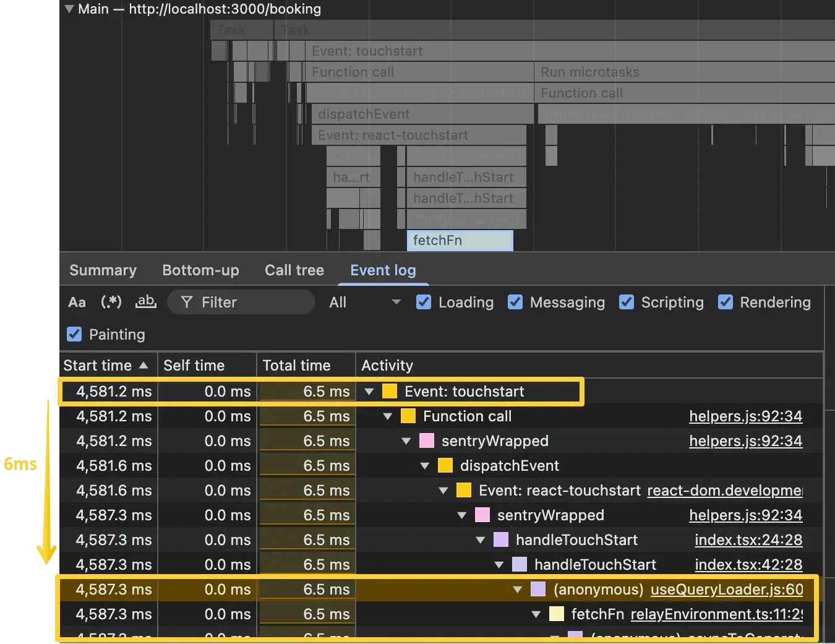Open the index.tsx:24:28 source link
Viewport: 835px width, 644px height.
tap(748, 540)
